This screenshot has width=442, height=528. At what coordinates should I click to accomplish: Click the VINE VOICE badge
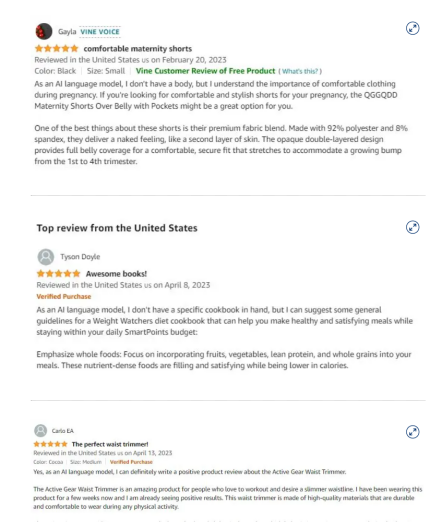[x=100, y=32]
